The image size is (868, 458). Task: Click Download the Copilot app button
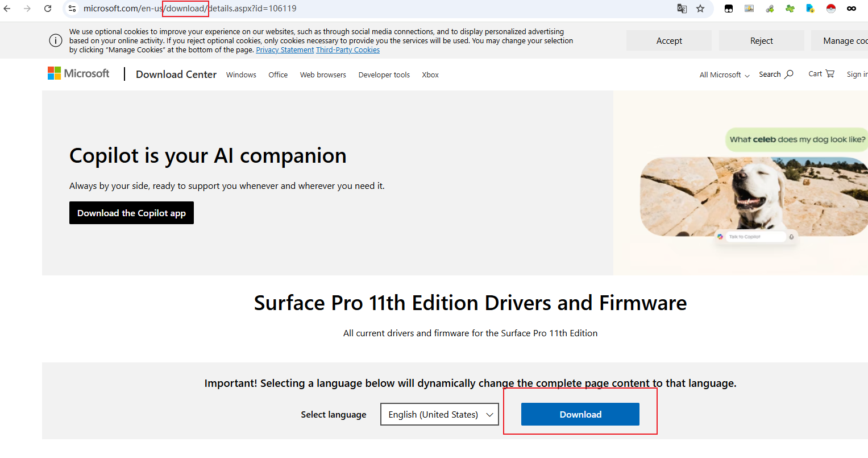[131, 213]
